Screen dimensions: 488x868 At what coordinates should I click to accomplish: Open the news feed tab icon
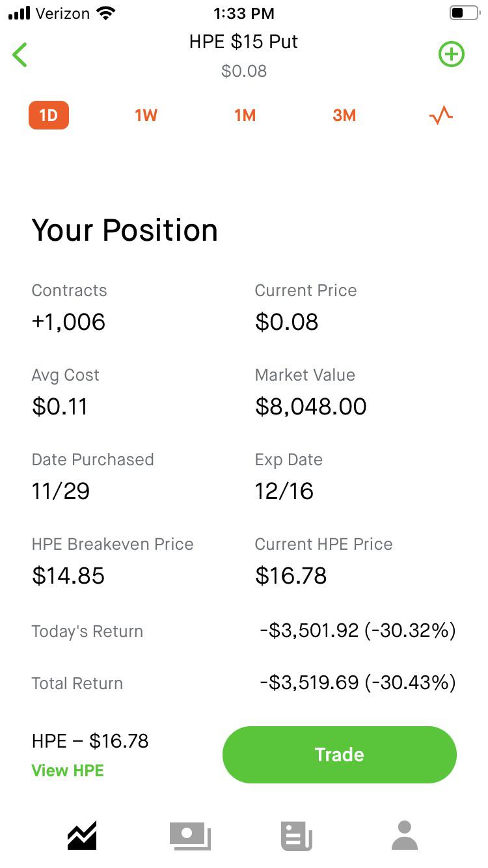pos(297,835)
